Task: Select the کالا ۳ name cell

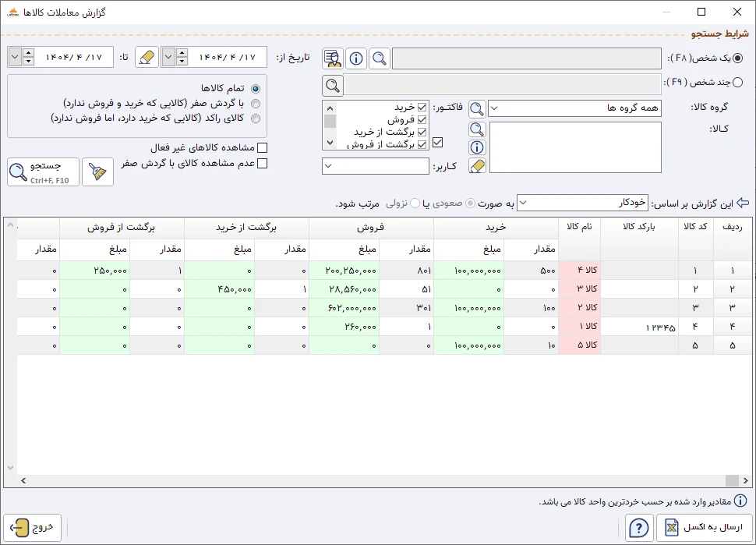Action: 580,289
